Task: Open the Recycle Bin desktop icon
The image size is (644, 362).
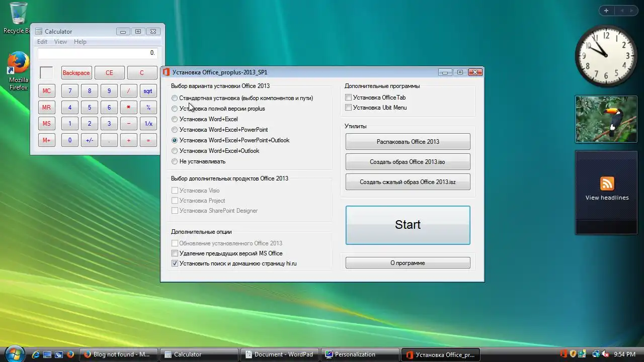Action: [x=18, y=18]
